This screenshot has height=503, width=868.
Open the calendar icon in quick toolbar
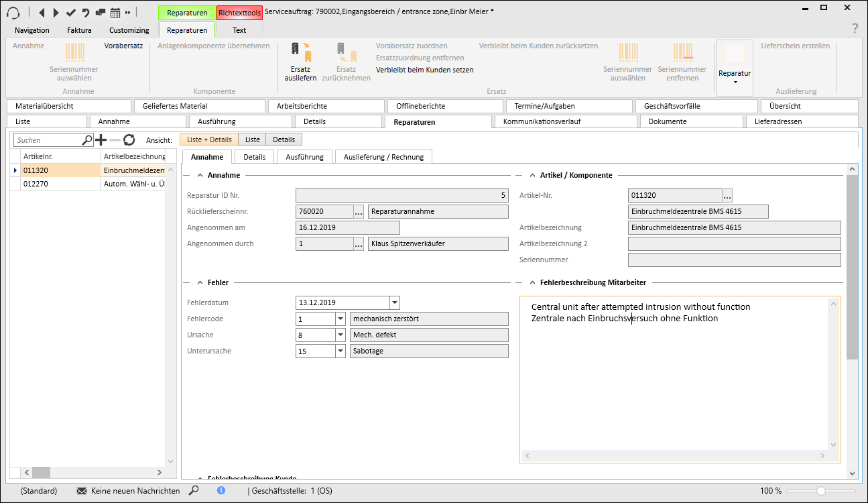(x=115, y=12)
